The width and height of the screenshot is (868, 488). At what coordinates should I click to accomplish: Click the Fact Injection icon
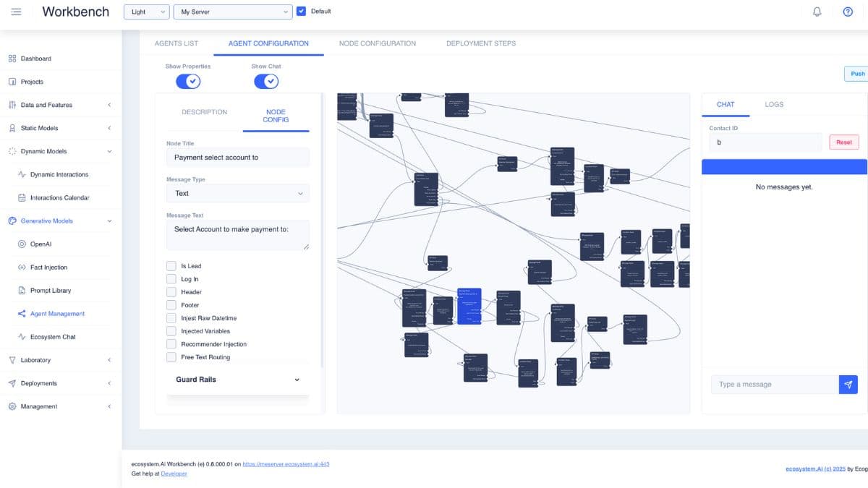23,267
